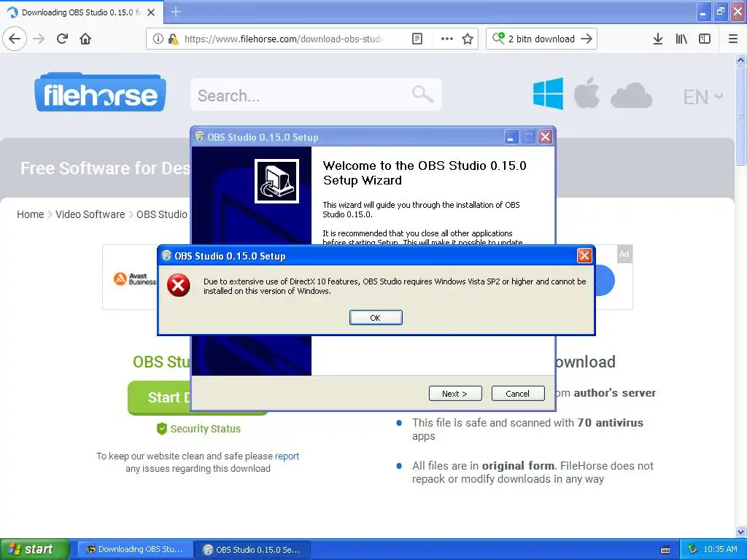This screenshot has height=560, width=747.
Task: Choose the Apple Mac platform icon
Action: [x=587, y=93]
